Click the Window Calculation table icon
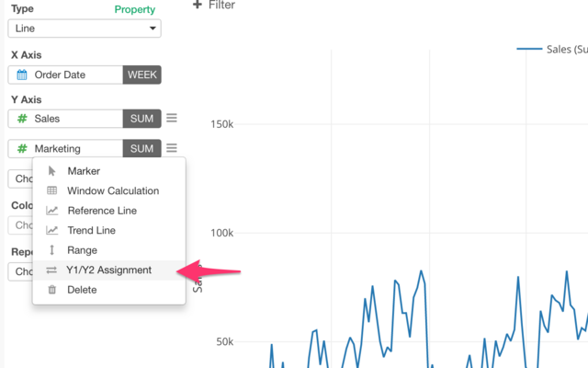The image size is (588, 368). coord(51,191)
